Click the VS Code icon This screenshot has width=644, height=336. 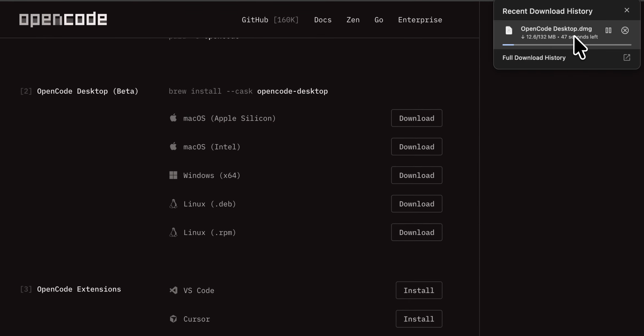coord(173,290)
